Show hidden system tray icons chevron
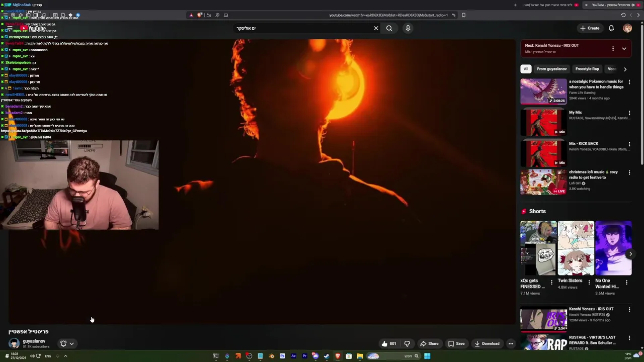The image size is (644, 362). pyautogui.click(x=65, y=356)
